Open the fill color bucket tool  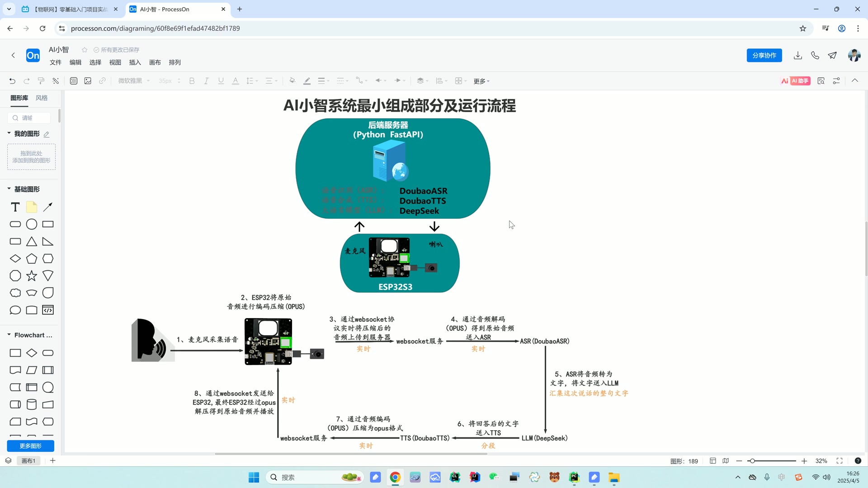[292, 81]
